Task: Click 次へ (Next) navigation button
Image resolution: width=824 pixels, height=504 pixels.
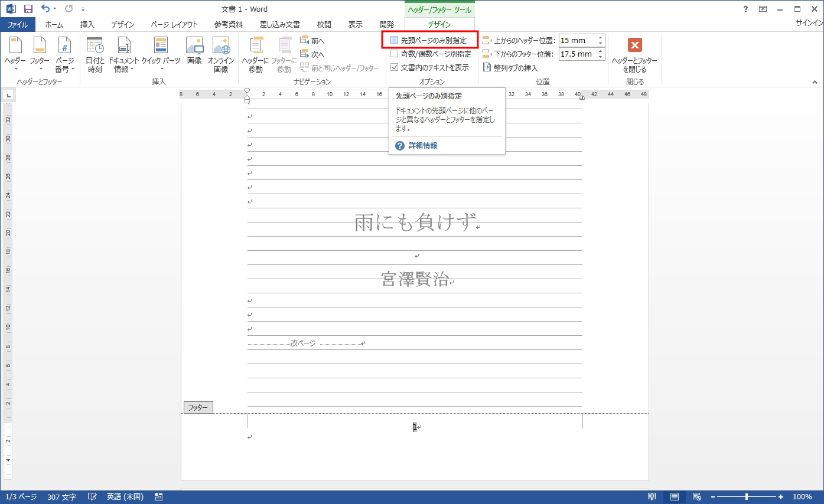Action: click(x=312, y=54)
